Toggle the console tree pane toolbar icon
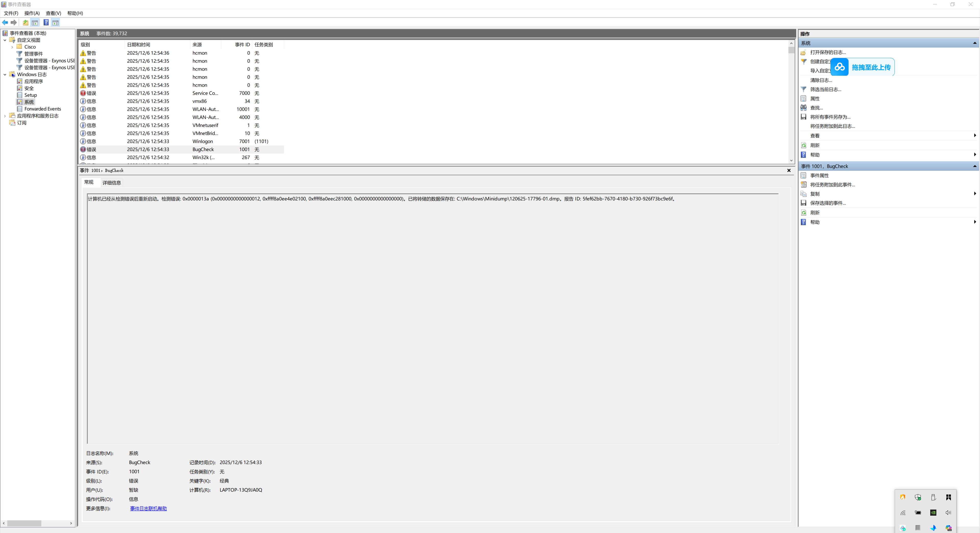 tap(35, 22)
